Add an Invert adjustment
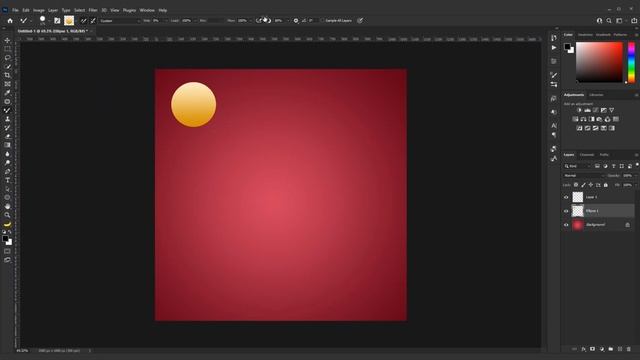The height and width of the screenshot is (360, 640). pos(579,128)
